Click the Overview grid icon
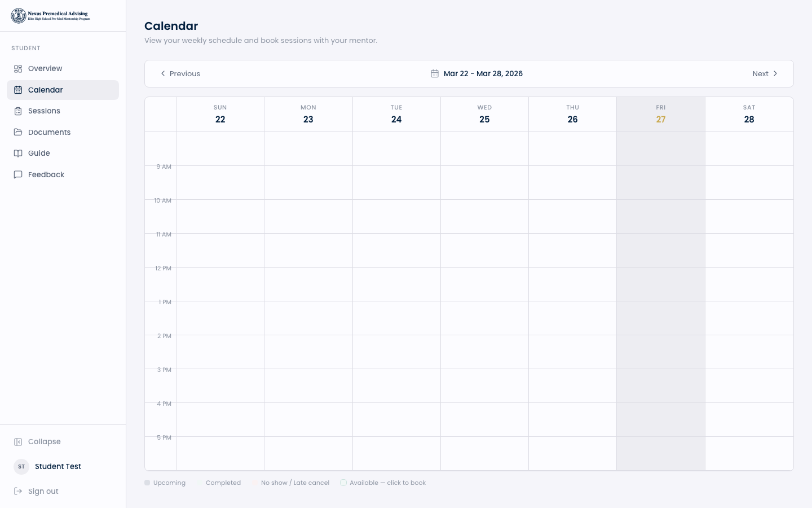 (18, 69)
